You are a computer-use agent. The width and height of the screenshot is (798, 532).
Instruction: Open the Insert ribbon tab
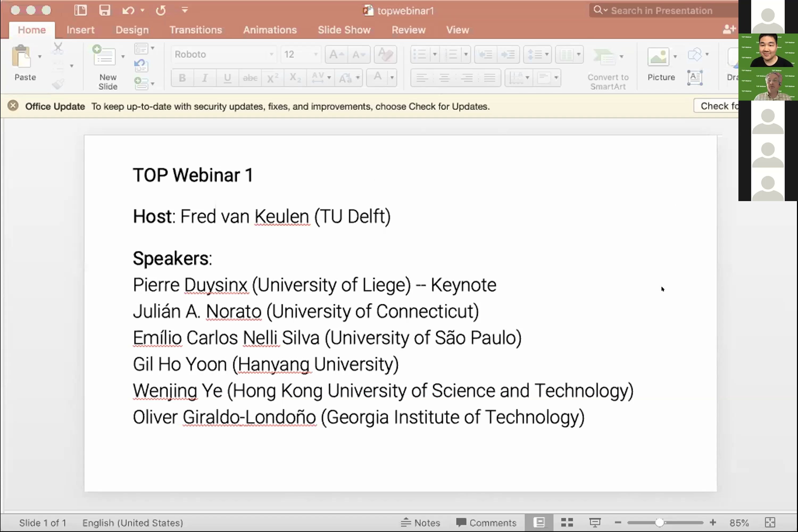tap(80, 30)
